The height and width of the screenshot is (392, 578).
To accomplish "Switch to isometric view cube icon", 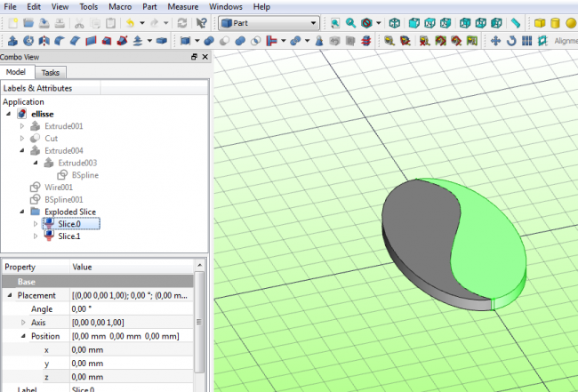I will pos(395,23).
